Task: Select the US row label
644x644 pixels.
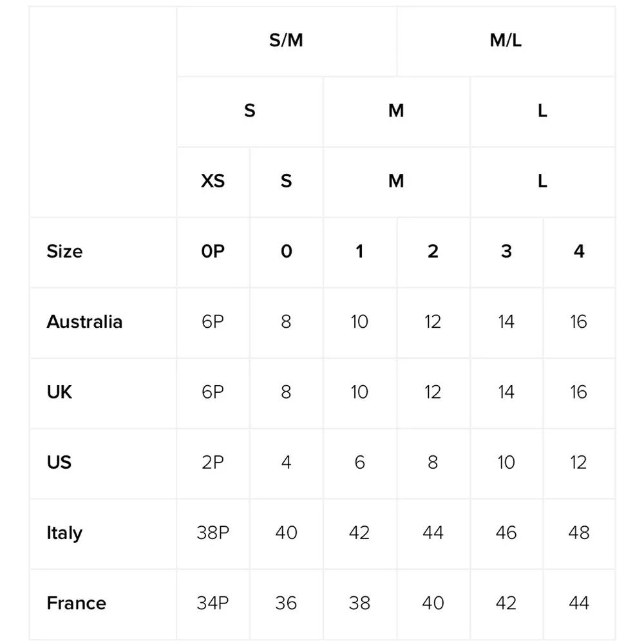Action: (x=59, y=462)
